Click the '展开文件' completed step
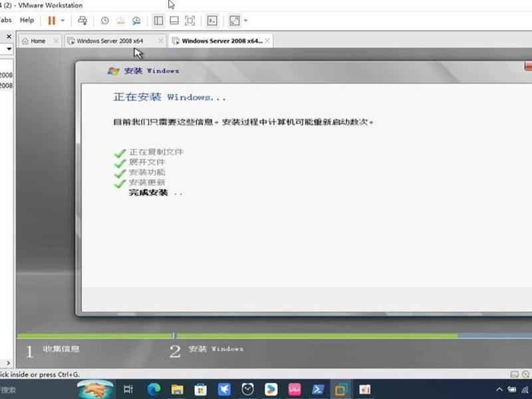This screenshot has width=532, height=399. (147, 162)
